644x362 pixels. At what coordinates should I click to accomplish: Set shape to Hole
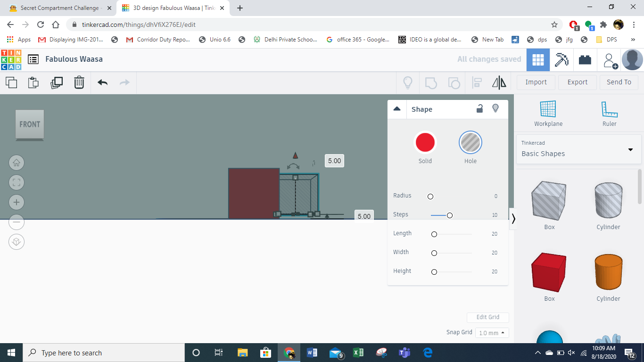pyautogui.click(x=471, y=142)
